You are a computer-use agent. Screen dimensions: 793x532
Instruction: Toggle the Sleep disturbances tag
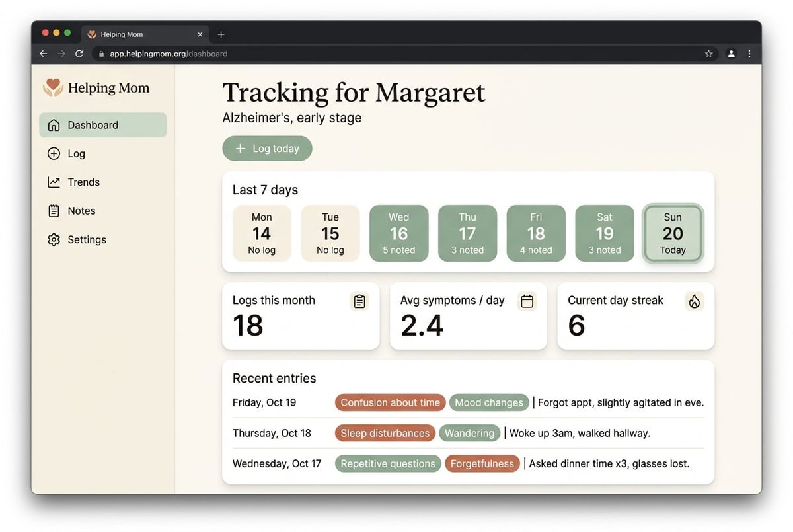click(x=385, y=433)
